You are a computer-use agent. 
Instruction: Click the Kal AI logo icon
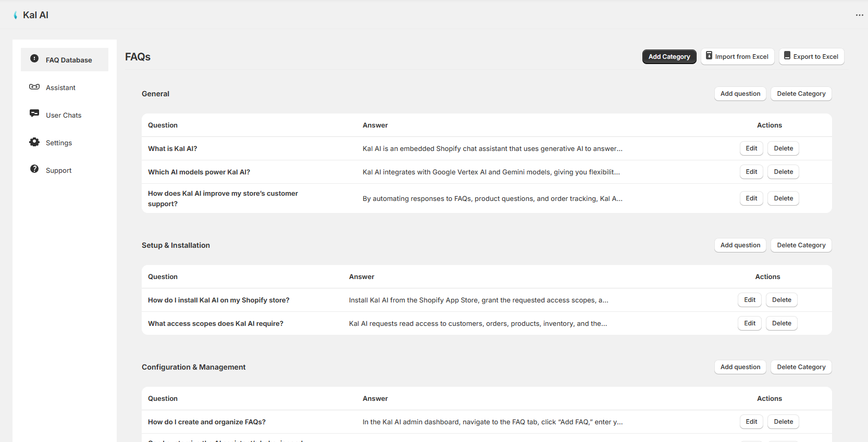tap(16, 15)
